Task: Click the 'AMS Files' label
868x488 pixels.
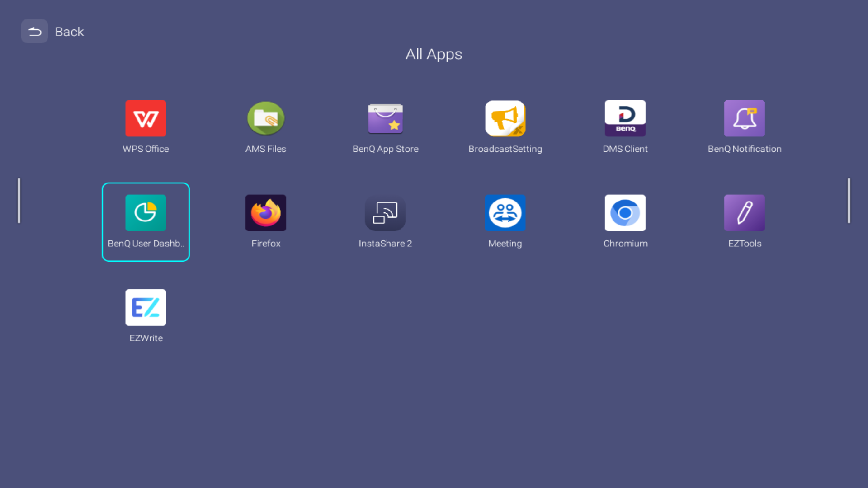Action: (x=266, y=149)
